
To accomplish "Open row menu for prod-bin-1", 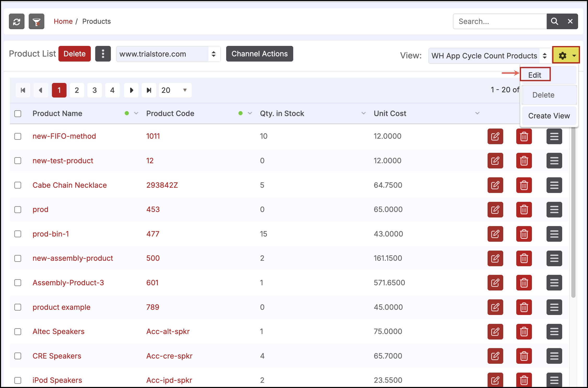I will coord(554,234).
